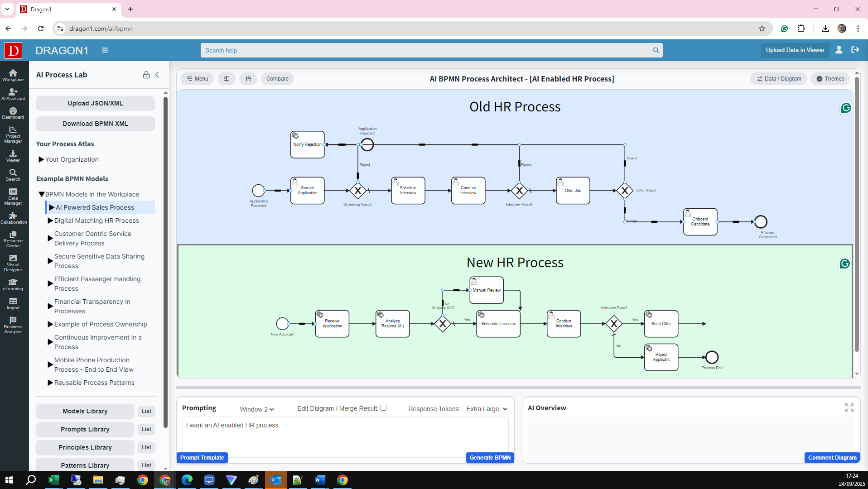The width and height of the screenshot is (868, 489).
Task: Click Upload JSON/XML button
Action: tap(96, 103)
